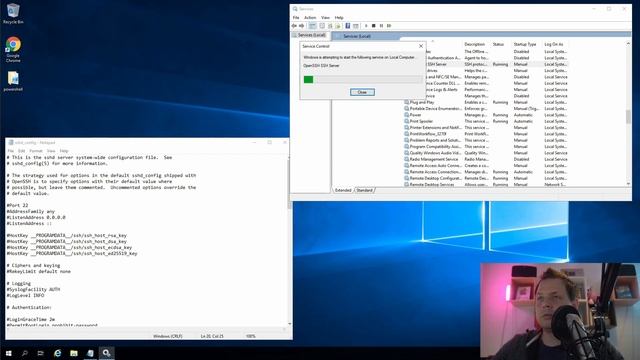Sort by Startup Type column header

tap(524, 44)
